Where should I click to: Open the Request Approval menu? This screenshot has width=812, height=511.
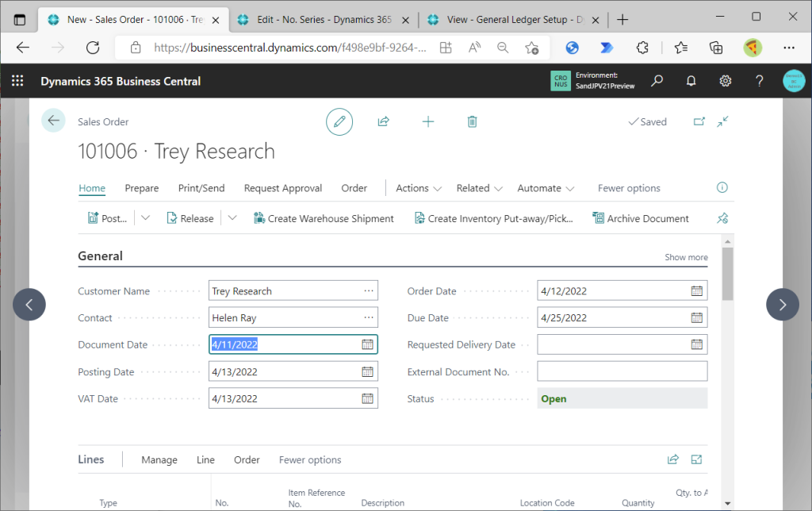(283, 188)
